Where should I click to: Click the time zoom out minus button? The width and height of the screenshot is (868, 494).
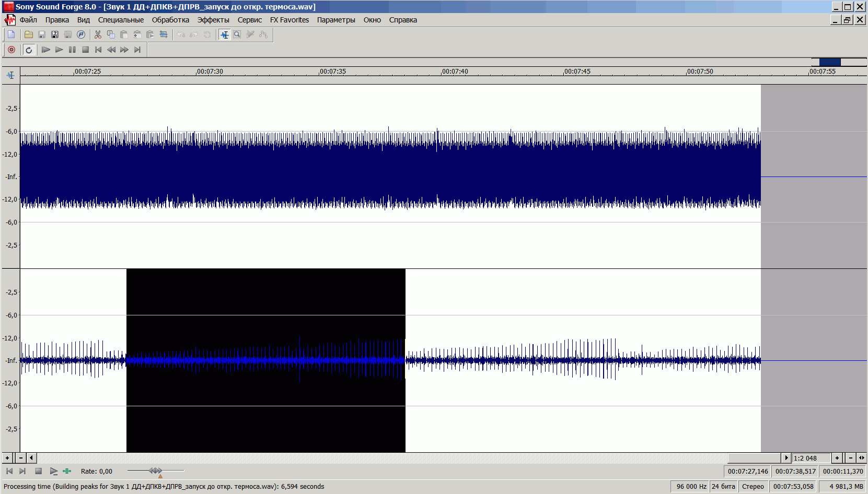(850, 458)
